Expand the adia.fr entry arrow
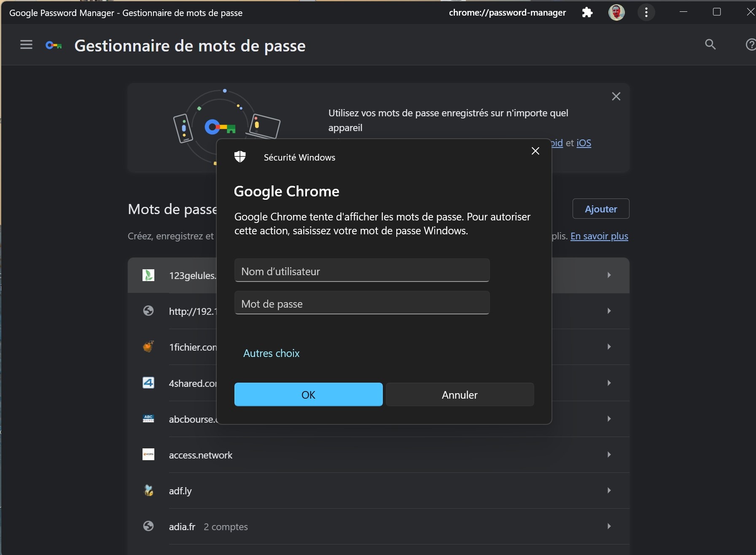 point(609,526)
